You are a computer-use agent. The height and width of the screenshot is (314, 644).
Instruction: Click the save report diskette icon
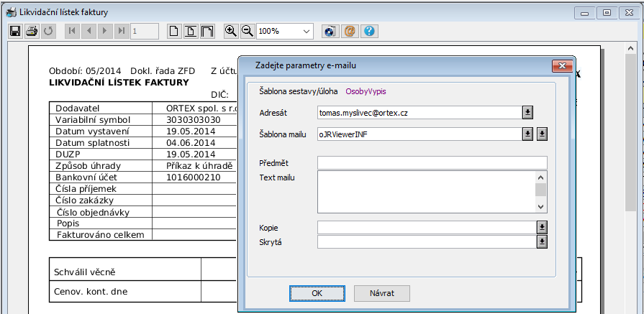click(x=15, y=31)
